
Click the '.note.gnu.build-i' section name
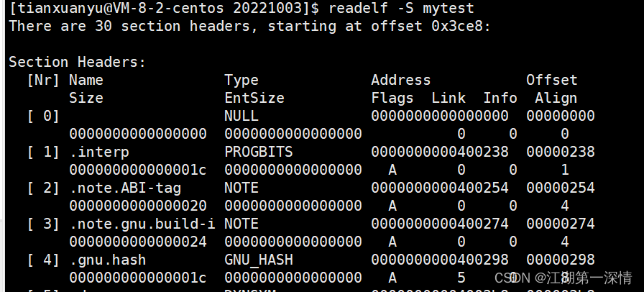pos(142,224)
